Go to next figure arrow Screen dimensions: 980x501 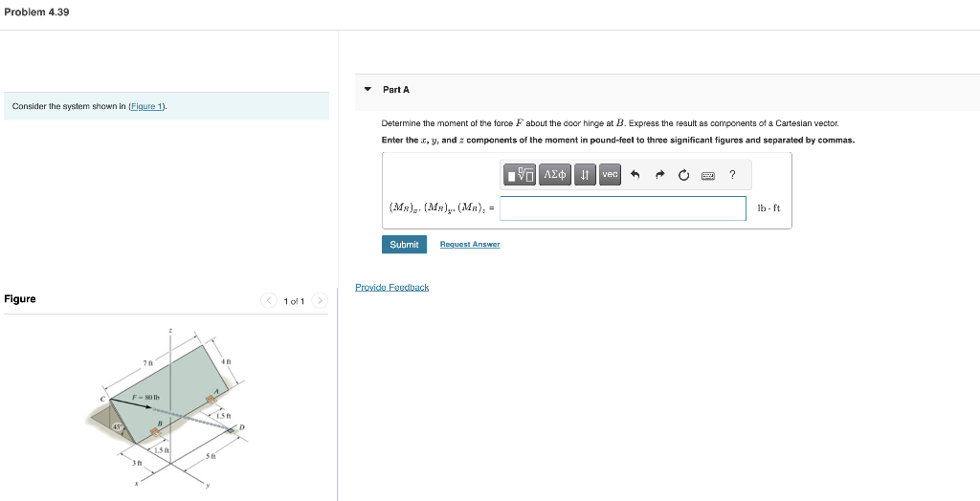point(320,301)
